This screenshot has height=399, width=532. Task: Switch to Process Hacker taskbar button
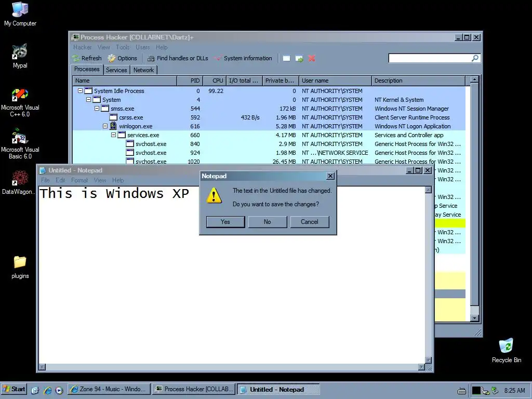[193, 389]
